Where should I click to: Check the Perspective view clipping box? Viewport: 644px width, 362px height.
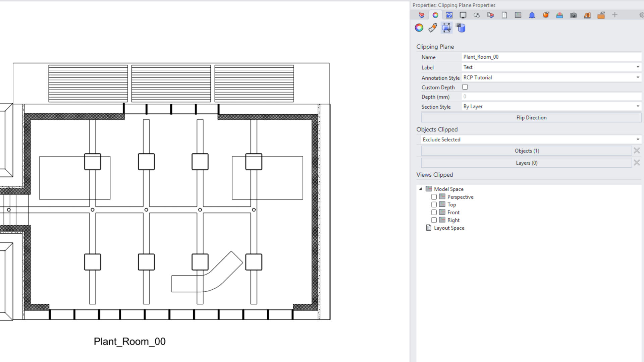coord(434,197)
